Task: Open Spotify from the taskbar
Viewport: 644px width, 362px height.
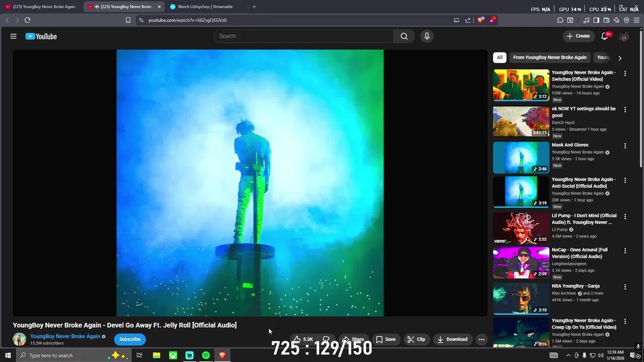Action: tap(206, 355)
